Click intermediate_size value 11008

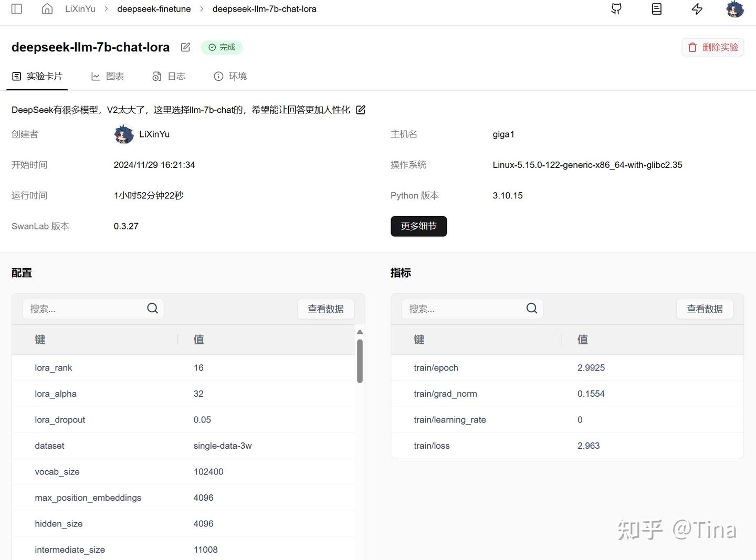(x=205, y=550)
